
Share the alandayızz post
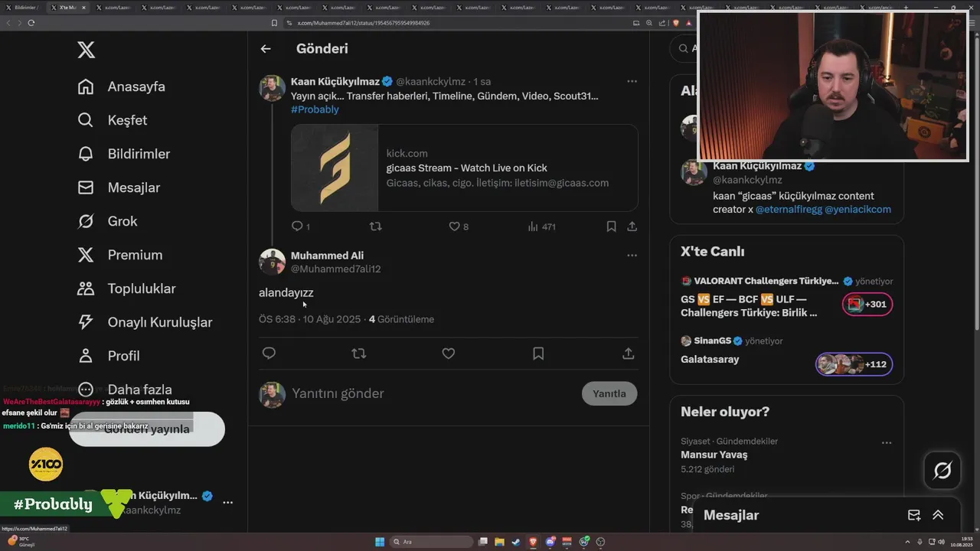click(x=628, y=354)
